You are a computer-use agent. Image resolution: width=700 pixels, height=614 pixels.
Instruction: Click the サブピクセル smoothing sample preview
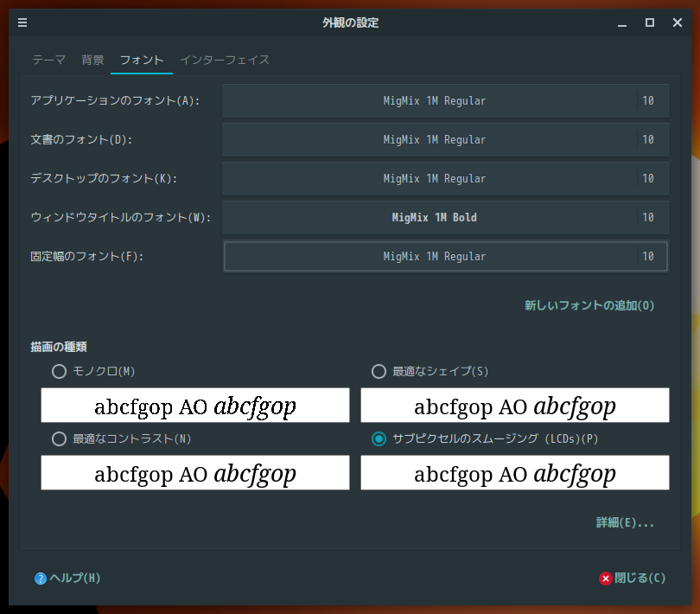point(515,473)
